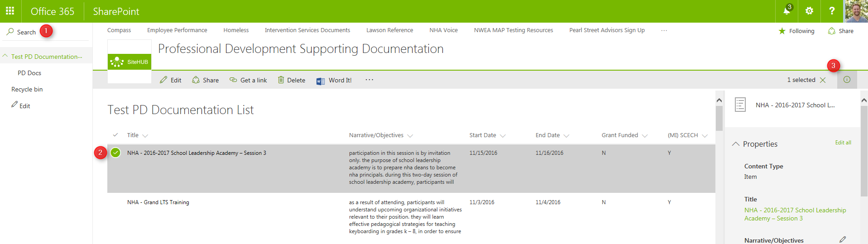Image resolution: width=868 pixels, height=244 pixels.
Task: Open the NHA Voice navigation link
Action: [444, 30]
